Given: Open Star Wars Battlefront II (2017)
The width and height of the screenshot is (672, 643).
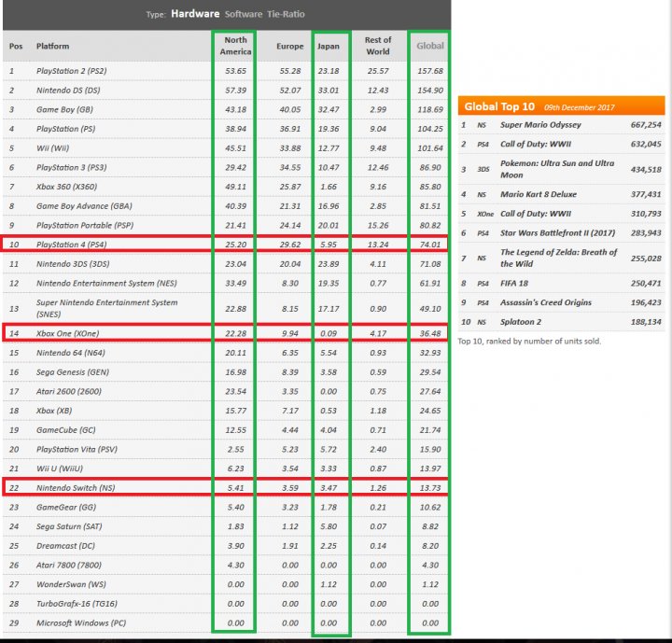Looking at the screenshot, I should pyautogui.click(x=557, y=232).
